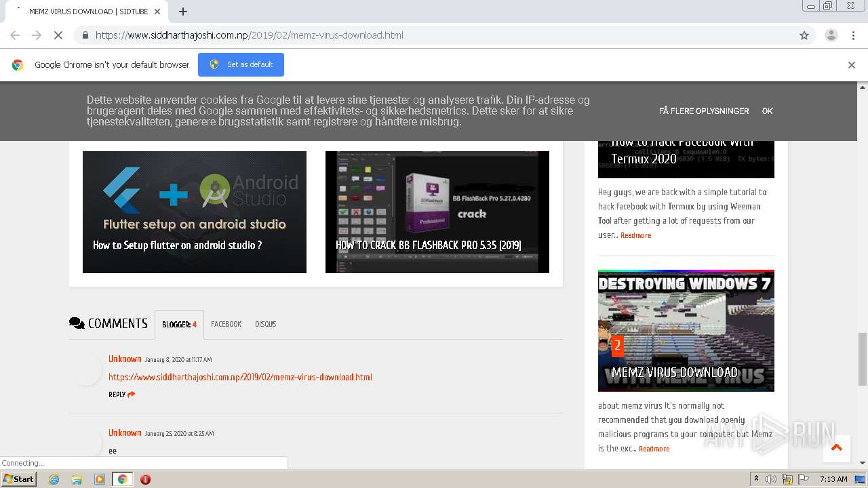Click the red circular taskbar icon
The image size is (868, 488).
pyautogui.click(x=145, y=479)
